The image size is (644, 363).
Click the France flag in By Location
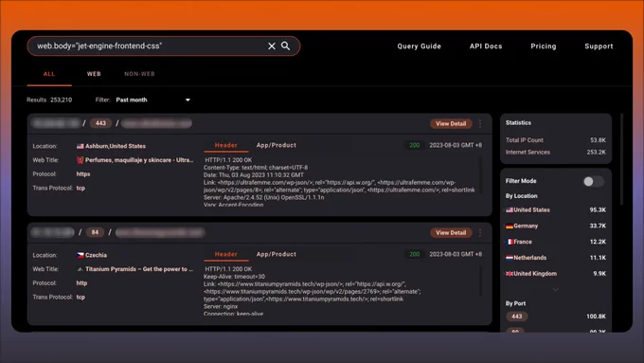510,242
